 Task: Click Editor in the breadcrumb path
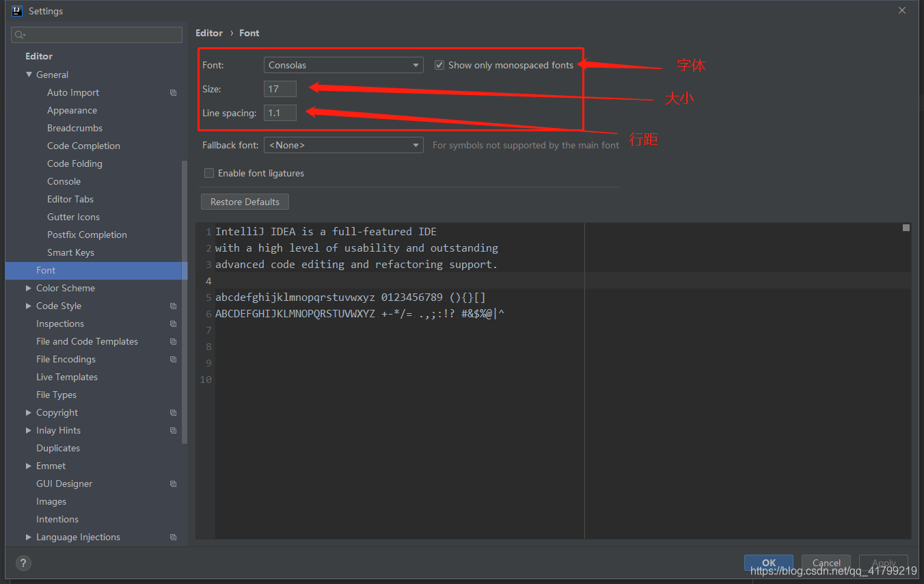[x=209, y=33]
